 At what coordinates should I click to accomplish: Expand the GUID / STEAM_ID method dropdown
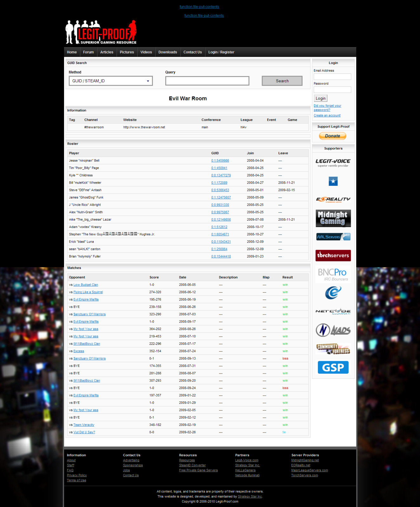[x=111, y=81]
